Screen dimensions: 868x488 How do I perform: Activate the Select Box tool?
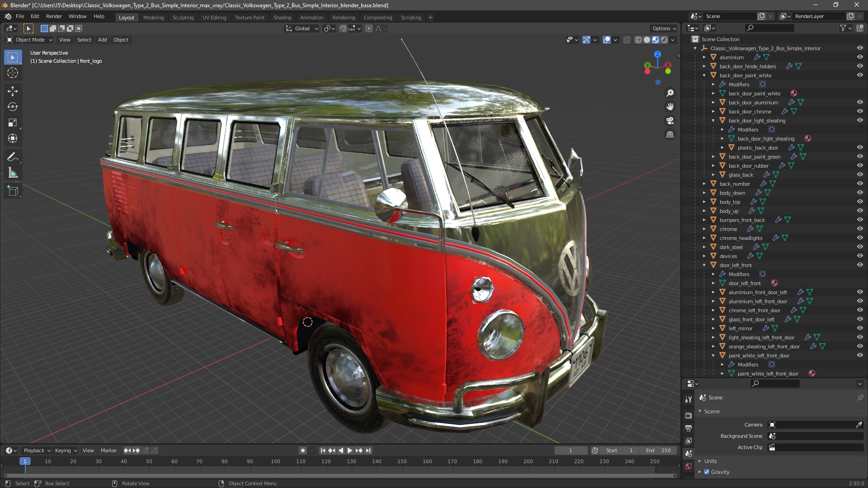13,57
